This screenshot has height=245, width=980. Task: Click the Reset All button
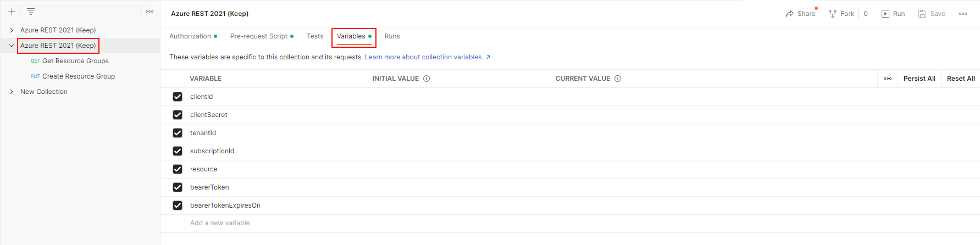click(961, 79)
